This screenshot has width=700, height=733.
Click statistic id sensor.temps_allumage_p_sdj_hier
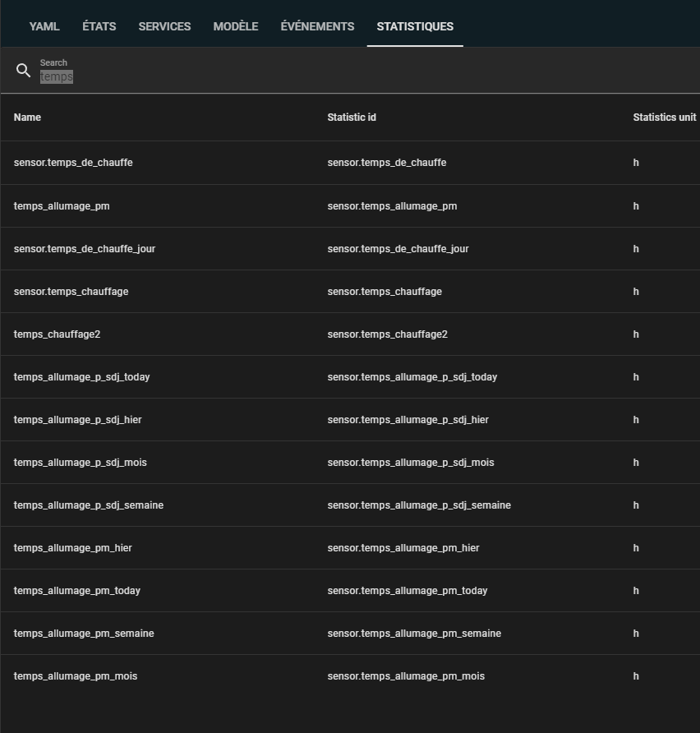coord(408,420)
